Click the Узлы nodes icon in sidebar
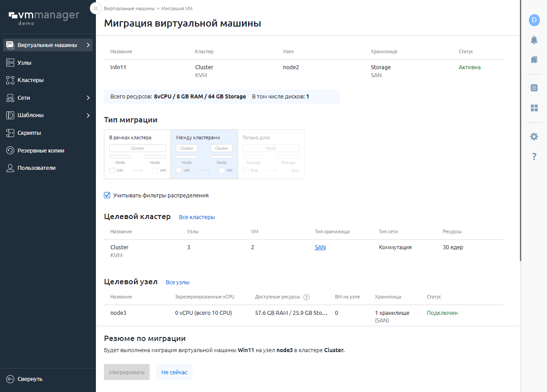This screenshot has height=392, width=547. click(x=10, y=63)
